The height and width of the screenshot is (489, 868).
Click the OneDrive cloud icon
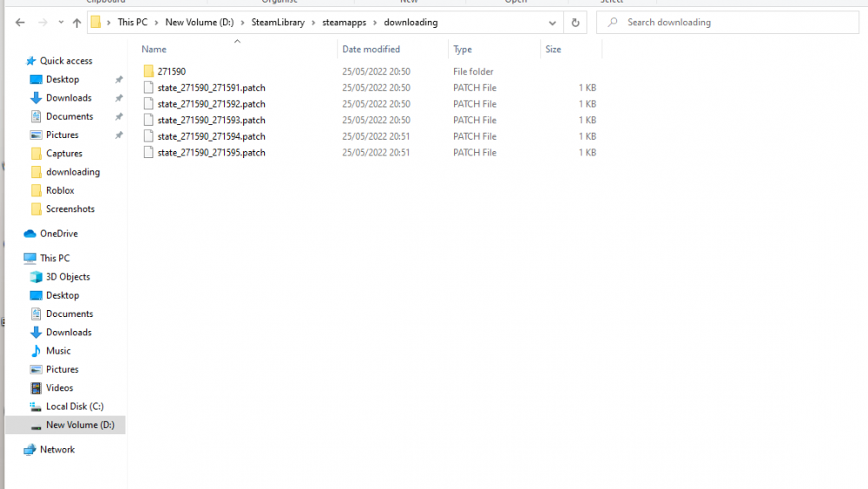pyautogui.click(x=30, y=234)
